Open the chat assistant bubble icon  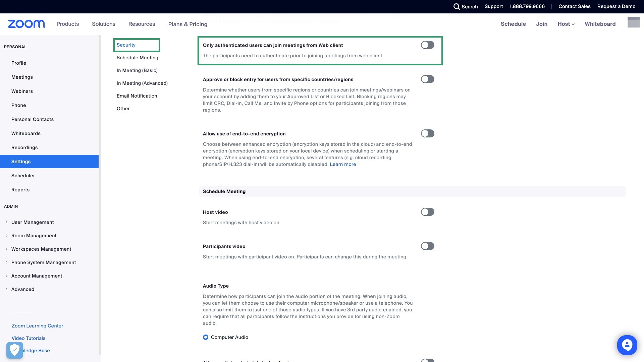(x=627, y=345)
